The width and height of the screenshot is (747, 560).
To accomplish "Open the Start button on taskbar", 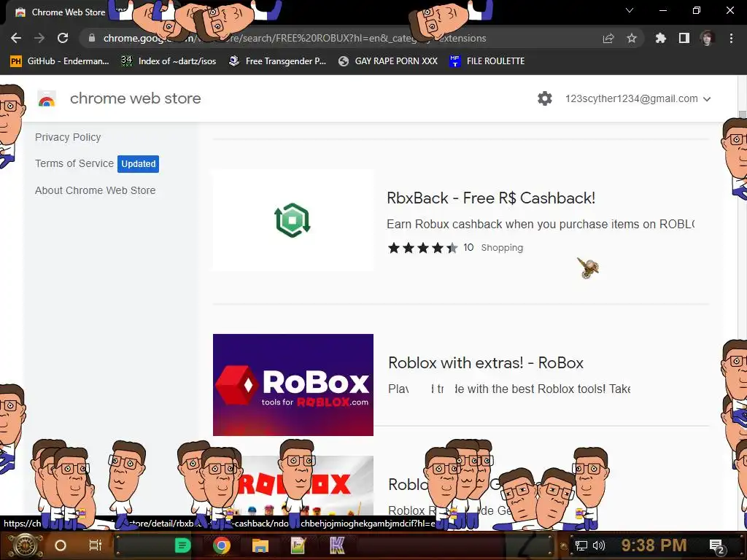I will (x=25, y=545).
